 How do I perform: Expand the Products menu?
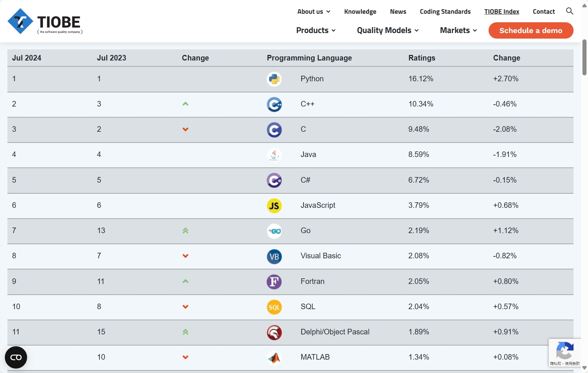(x=316, y=30)
